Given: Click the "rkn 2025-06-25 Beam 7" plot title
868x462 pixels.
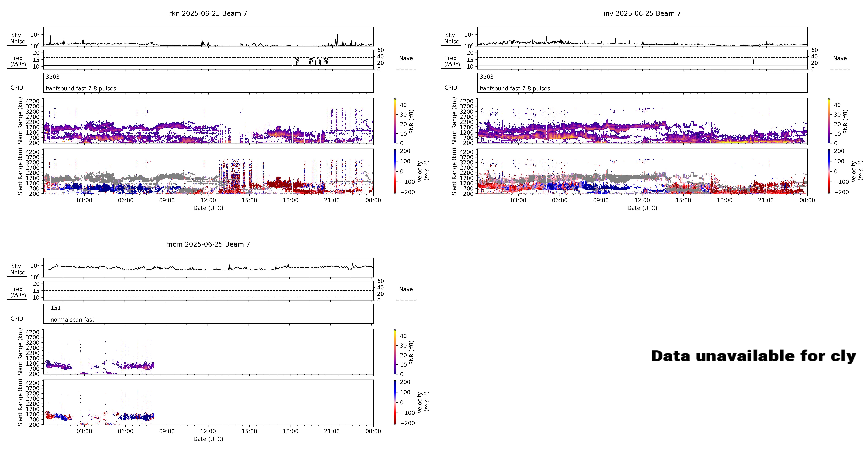Looking at the screenshot, I should tap(208, 13).
